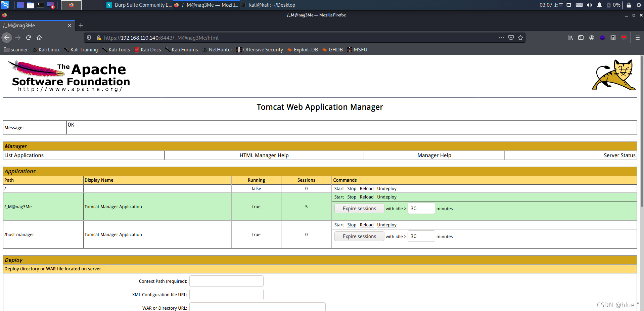Open the file manager icon in top panel
The height and width of the screenshot is (311, 644).
click(x=31, y=5)
